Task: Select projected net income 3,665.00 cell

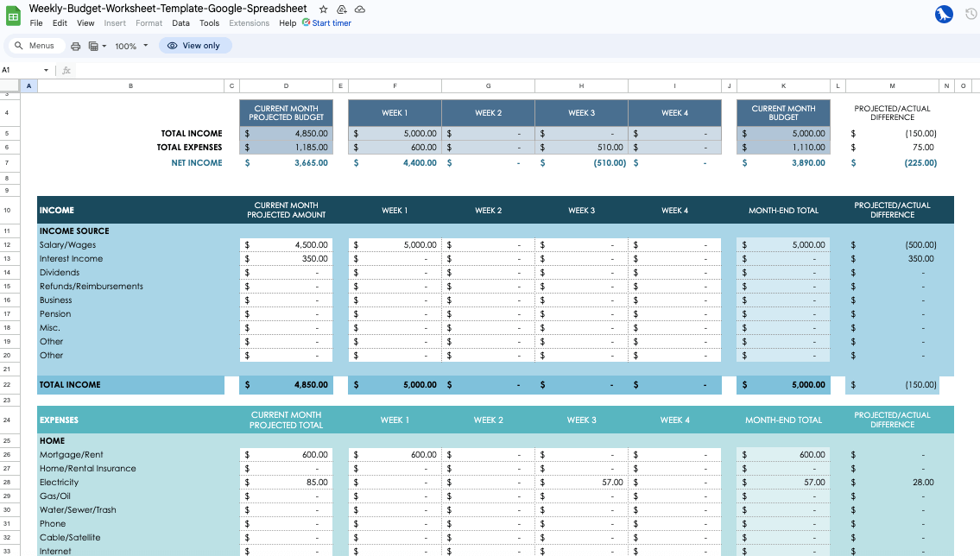Action: [287, 162]
